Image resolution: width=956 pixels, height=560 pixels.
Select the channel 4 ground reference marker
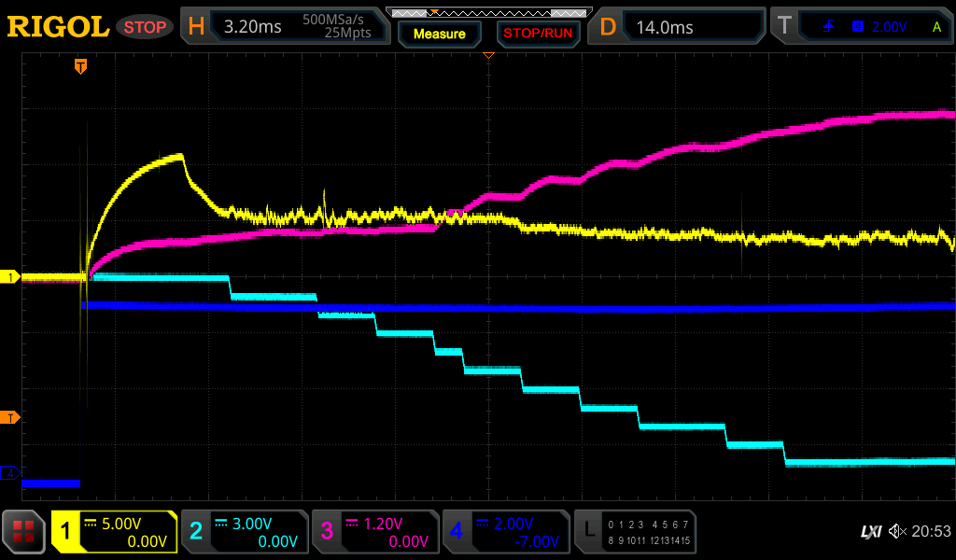coord(11,473)
